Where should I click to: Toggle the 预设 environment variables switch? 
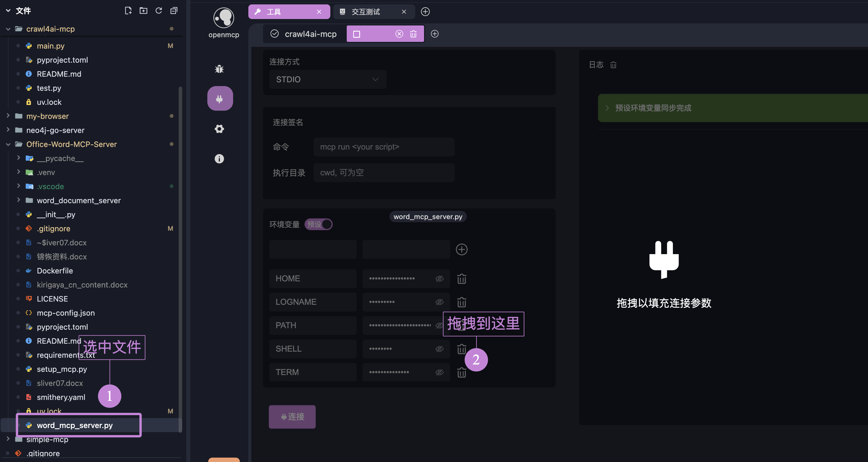click(318, 224)
